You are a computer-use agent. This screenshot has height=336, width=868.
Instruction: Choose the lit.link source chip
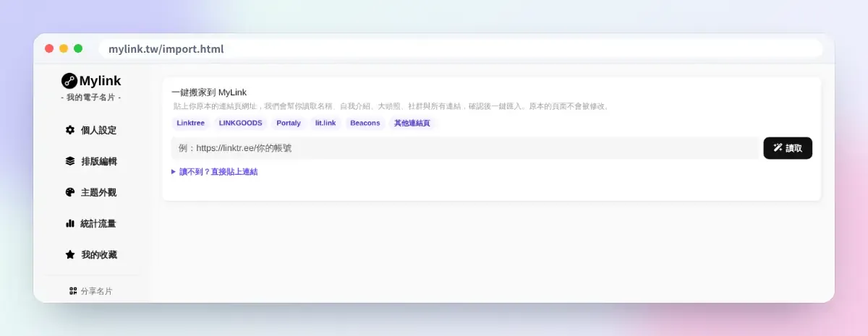[325, 123]
